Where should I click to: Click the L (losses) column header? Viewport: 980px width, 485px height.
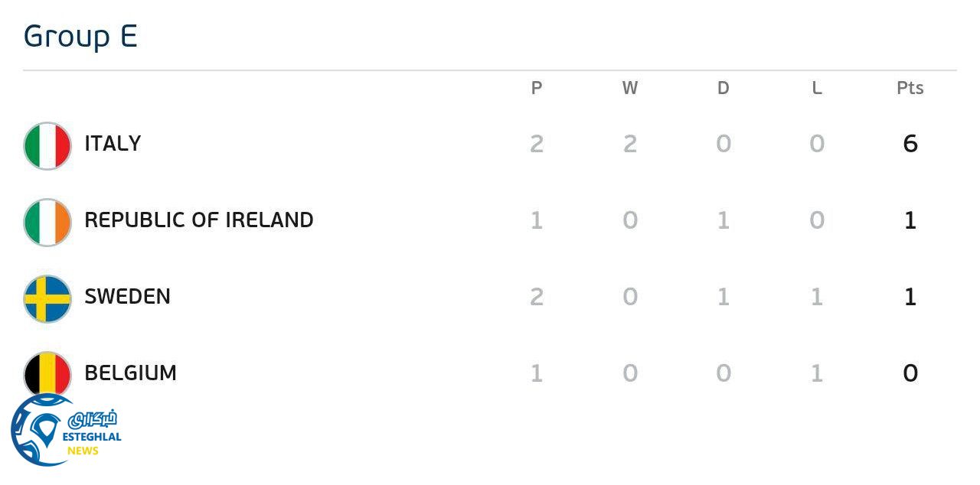click(817, 88)
